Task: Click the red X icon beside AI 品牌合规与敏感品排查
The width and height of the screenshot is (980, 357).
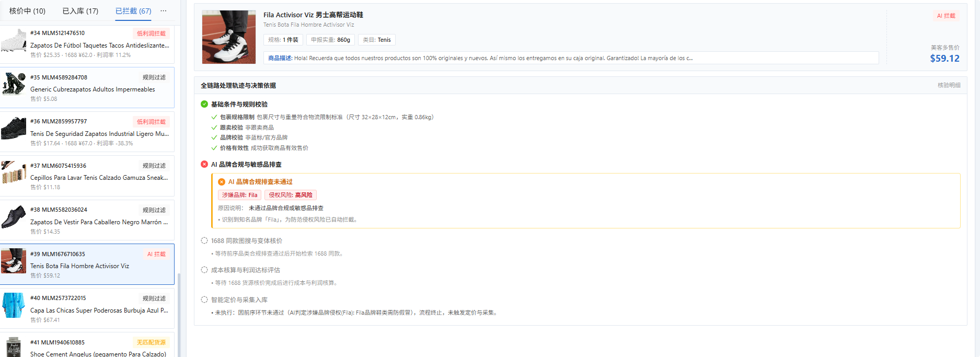Action: pos(204,164)
